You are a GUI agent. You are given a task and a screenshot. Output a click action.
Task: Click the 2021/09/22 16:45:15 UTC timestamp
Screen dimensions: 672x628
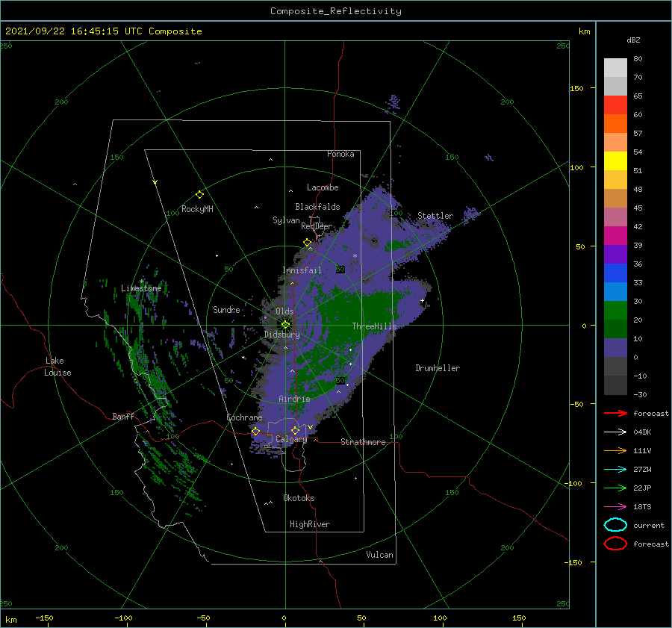click(x=68, y=31)
